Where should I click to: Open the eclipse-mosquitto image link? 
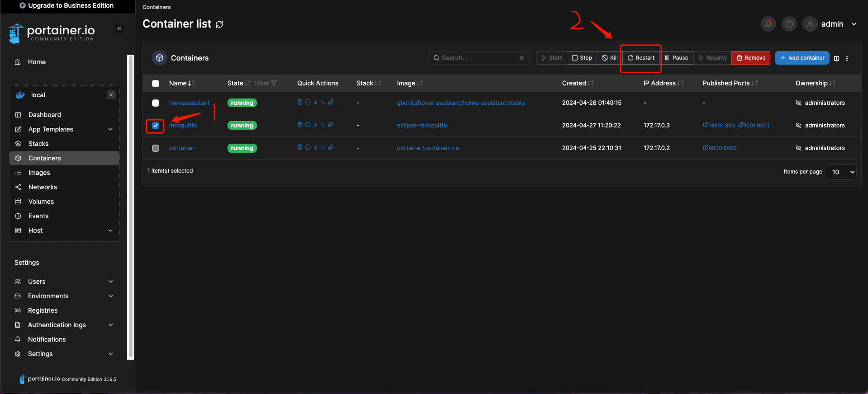pyautogui.click(x=422, y=126)
